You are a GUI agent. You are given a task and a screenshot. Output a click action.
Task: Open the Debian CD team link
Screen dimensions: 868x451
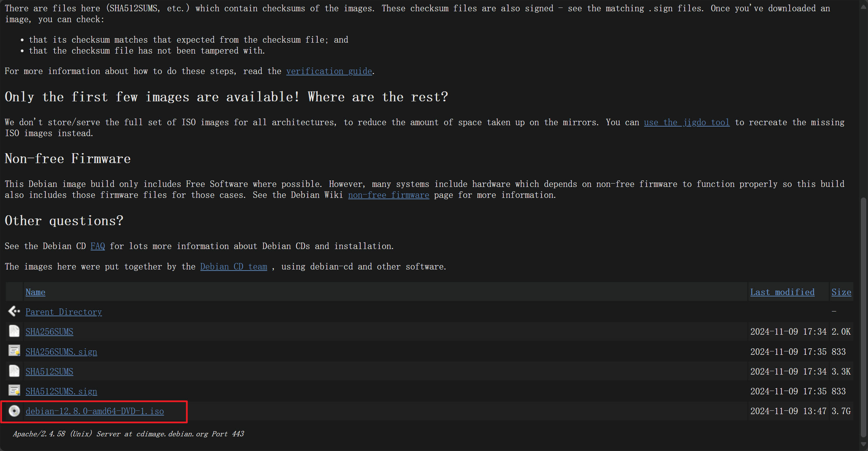point(233,266)
